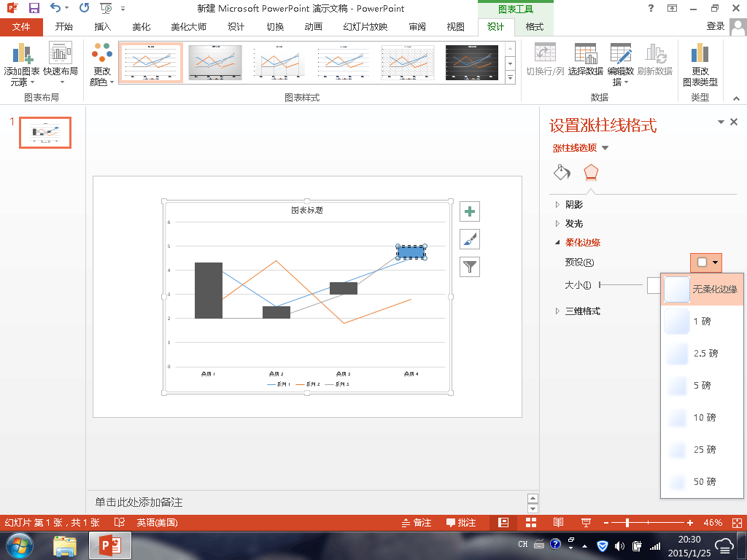Switch to the 插入 (Insert) tab
Viewport: 747px width, 560px height.
click(102, 27)
